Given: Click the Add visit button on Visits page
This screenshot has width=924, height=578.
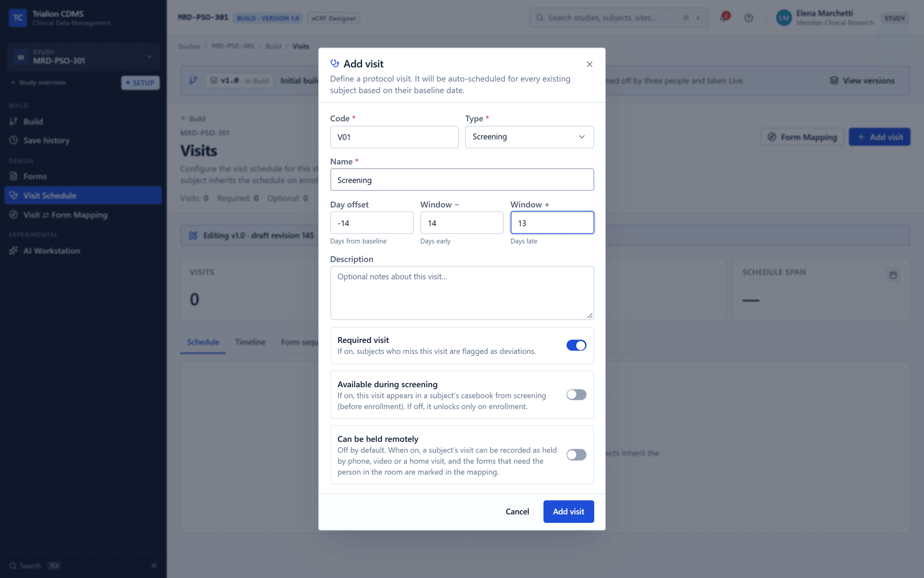Looking at the screenshot, I should click(880, 137).
